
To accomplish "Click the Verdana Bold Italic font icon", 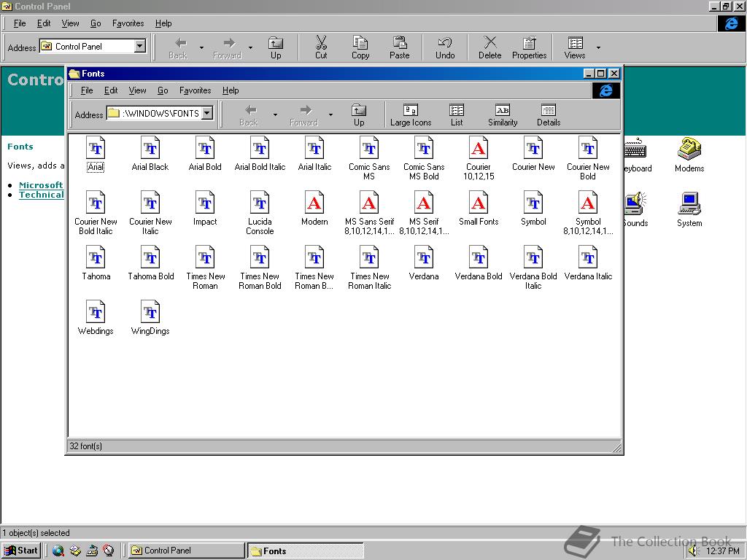I will click(x=533, y=258).
